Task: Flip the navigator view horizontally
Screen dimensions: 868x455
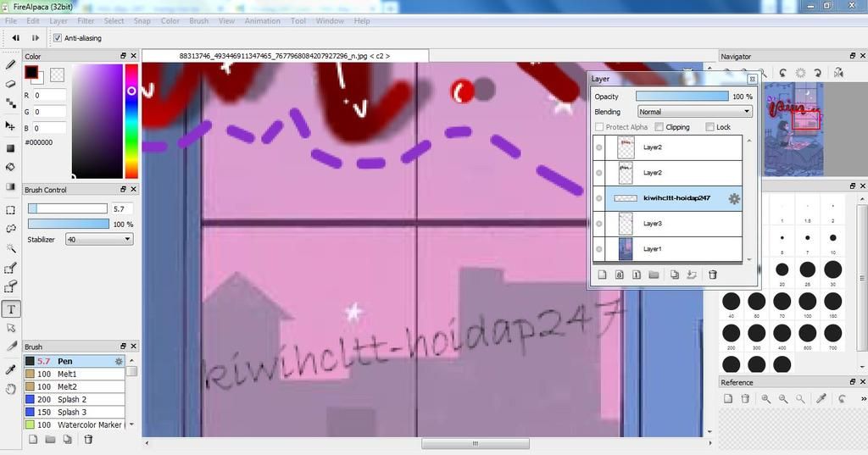Action: click(x=838, y=73)
